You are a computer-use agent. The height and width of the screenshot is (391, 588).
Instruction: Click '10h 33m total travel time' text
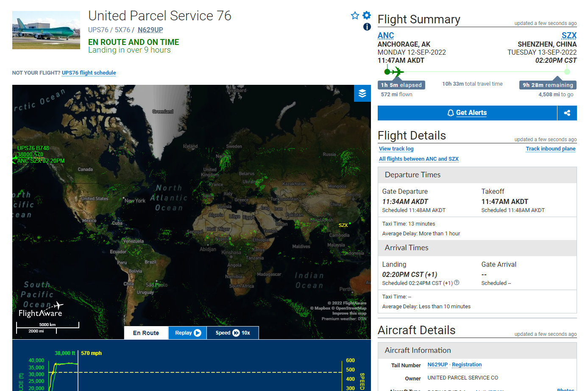click(x=472, y=84)
